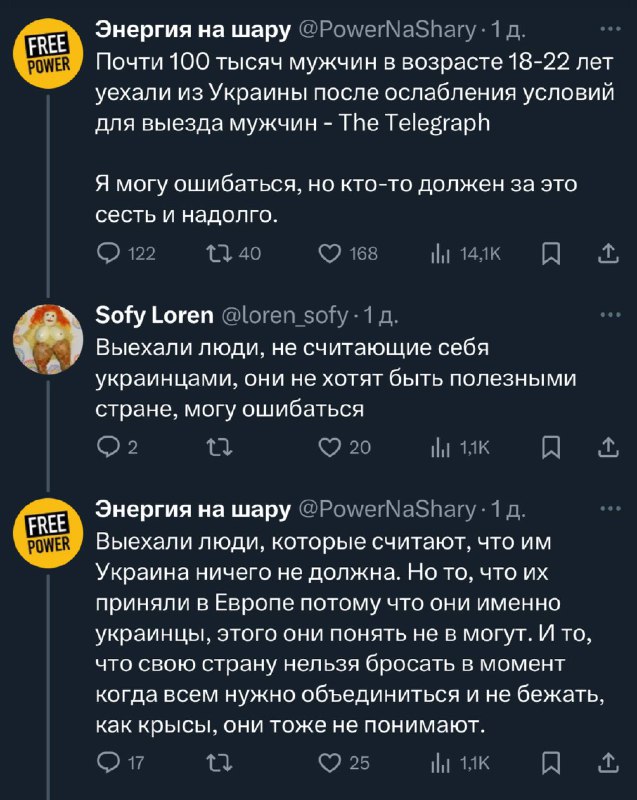Like the last reply with 25 likes
This screenshot has width=637, height=800.
[x=329, y=763]
